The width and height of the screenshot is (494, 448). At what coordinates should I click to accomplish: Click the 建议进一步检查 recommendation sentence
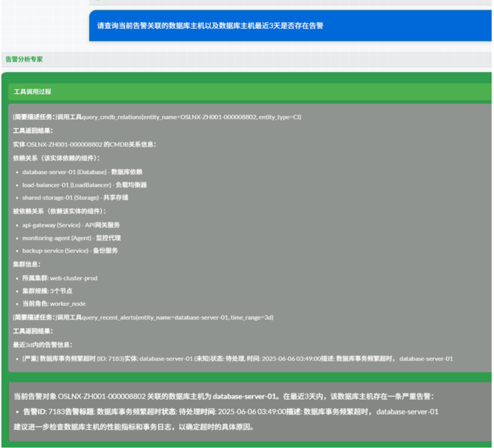(x=134, y=427)
